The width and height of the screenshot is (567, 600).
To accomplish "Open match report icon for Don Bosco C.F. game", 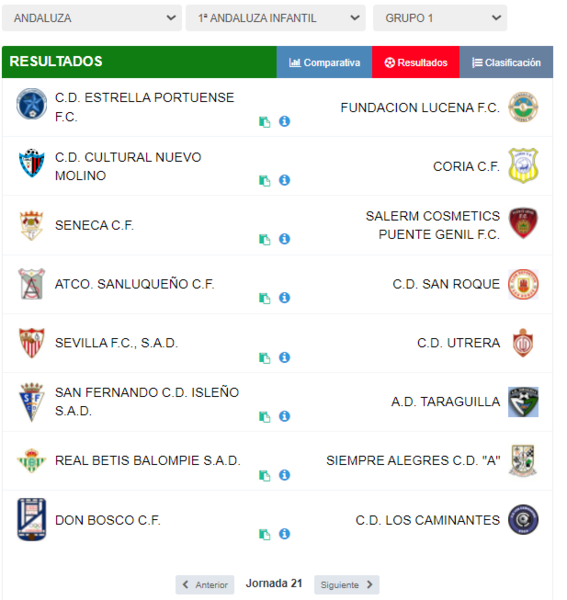I will point(264,534).
